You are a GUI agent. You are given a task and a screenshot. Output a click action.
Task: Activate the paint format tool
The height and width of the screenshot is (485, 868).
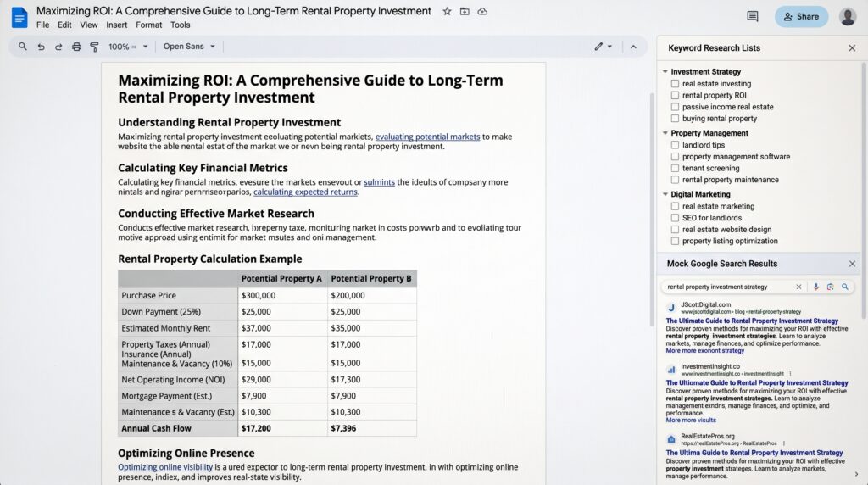click(x=94, y=47)
